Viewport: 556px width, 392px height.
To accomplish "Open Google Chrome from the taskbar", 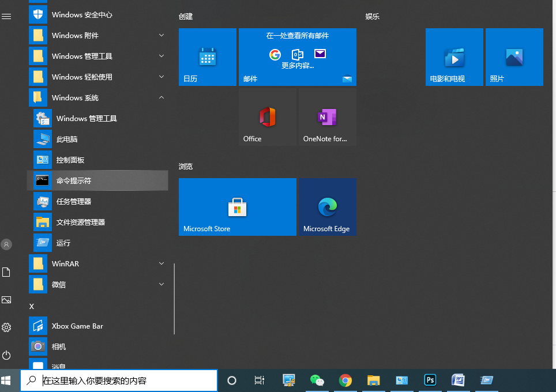I will [345, 380].
